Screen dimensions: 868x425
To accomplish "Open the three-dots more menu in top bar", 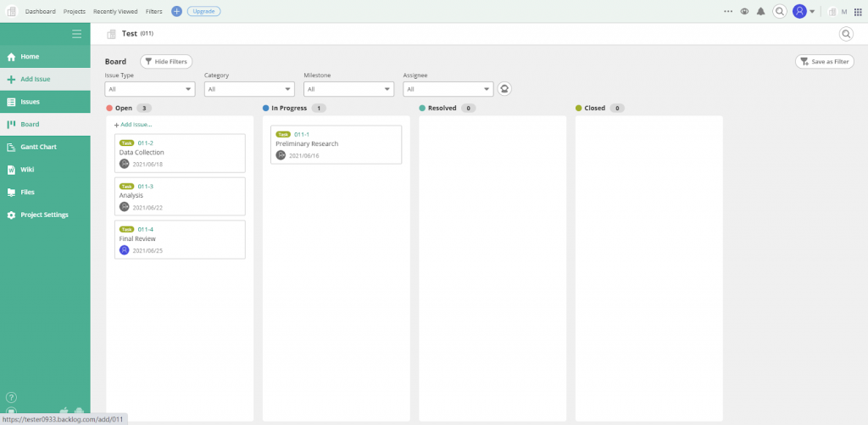I will point(728,11).
